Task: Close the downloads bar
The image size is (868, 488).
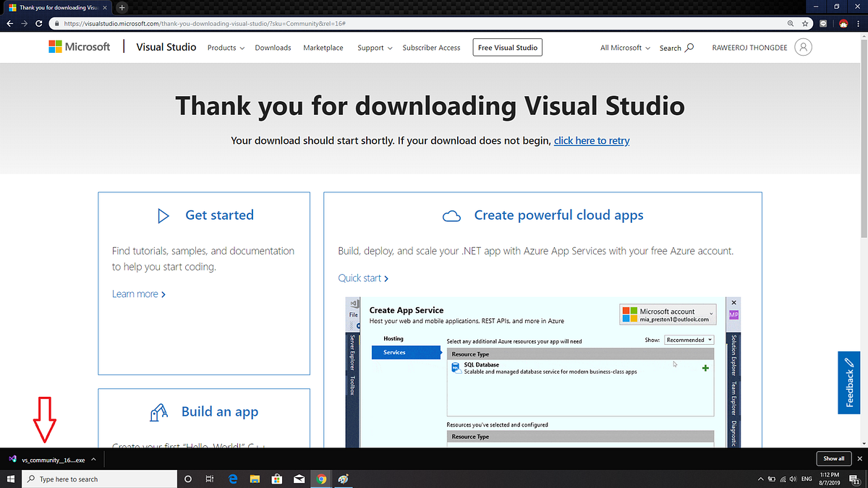Action: point(859,458)
